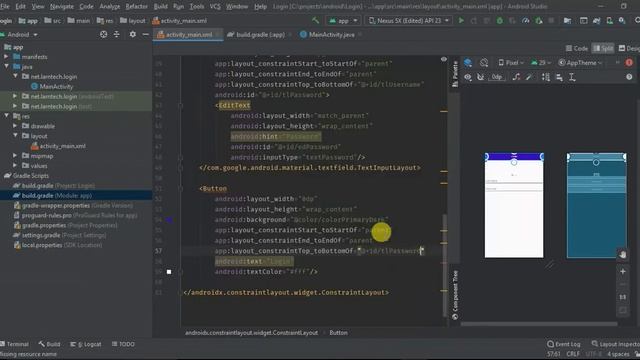
Task: Click the red error indicator in design toolbar
Action: pos(629,62)
